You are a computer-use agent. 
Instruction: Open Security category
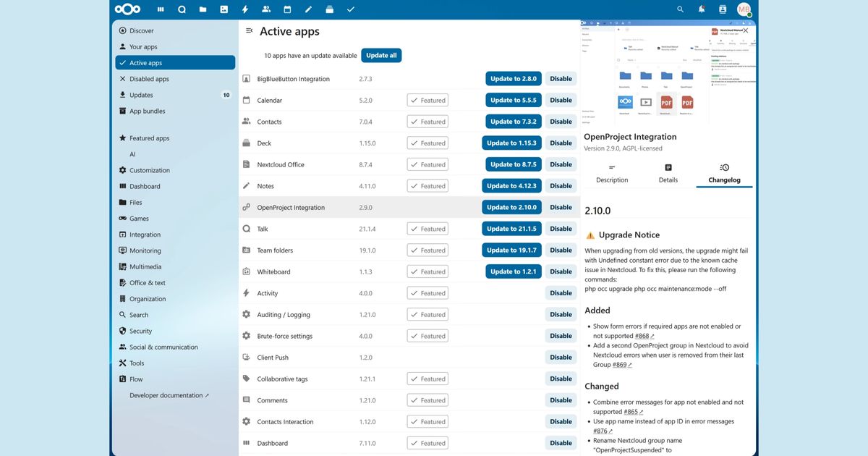point(175,331)
